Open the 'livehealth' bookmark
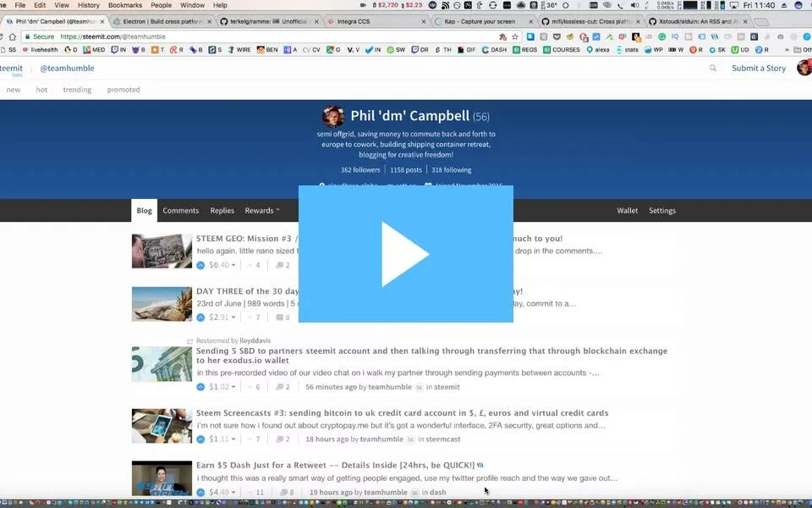Image resolution: width=812 pixels, height=508 pixels. click(41, 50)
